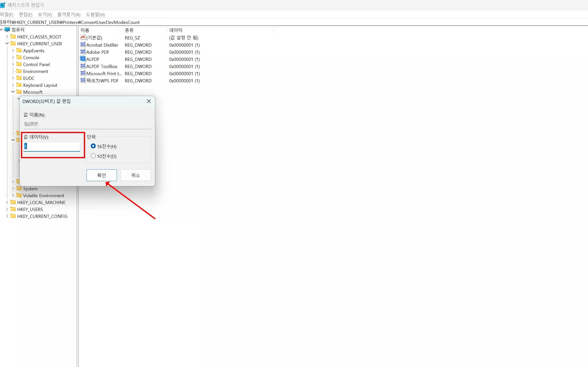
Task: Expand the HKEY_LOCAL_MACHINE tree node
Action: (x=7, y=202)
